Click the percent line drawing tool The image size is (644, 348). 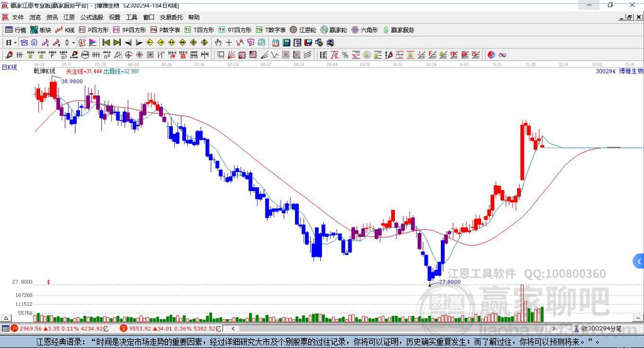point(345,55)
